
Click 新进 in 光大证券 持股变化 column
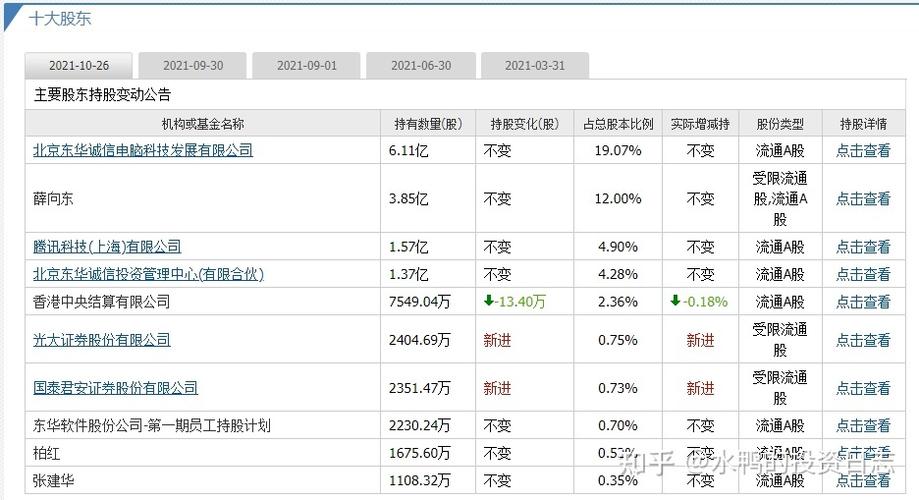coord(497,340)
